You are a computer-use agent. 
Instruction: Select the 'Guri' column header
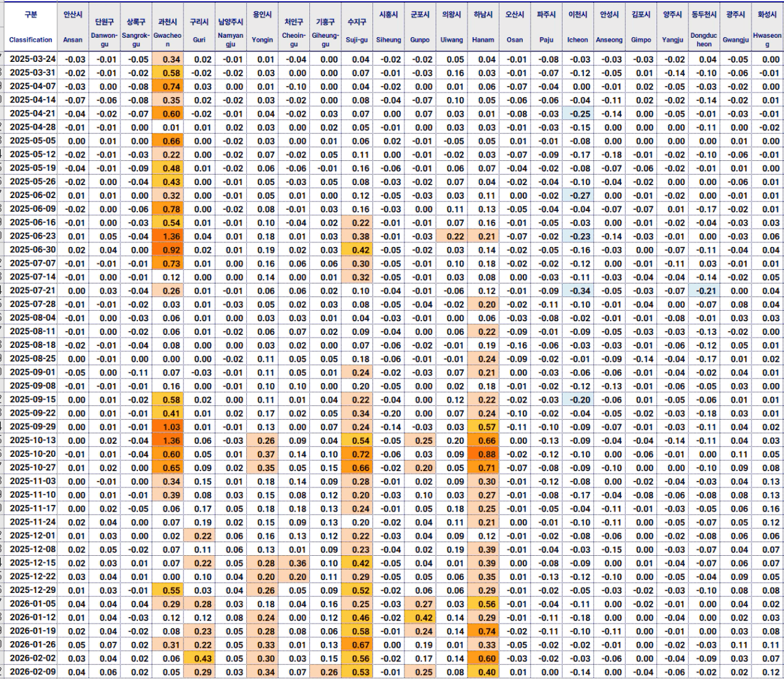tap(199, 40)
